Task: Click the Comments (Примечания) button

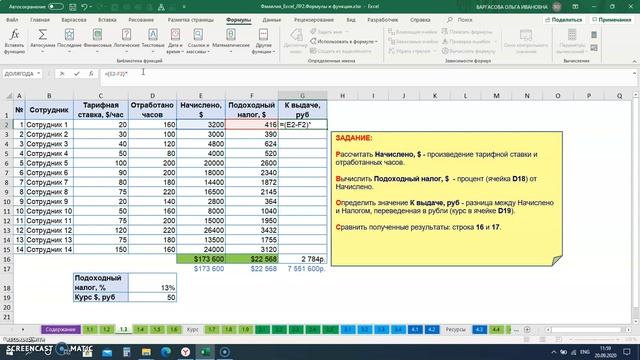Action: click(612, 20)
